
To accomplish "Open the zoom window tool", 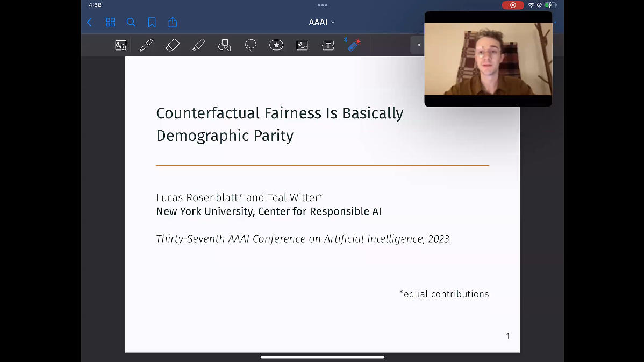I will [120, 45].
